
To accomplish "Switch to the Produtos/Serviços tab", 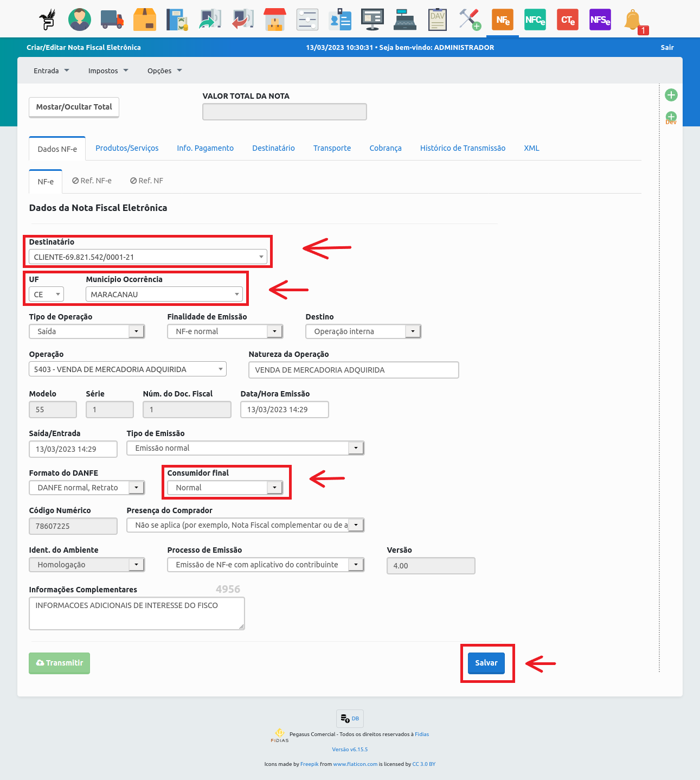I will [127, 148].
